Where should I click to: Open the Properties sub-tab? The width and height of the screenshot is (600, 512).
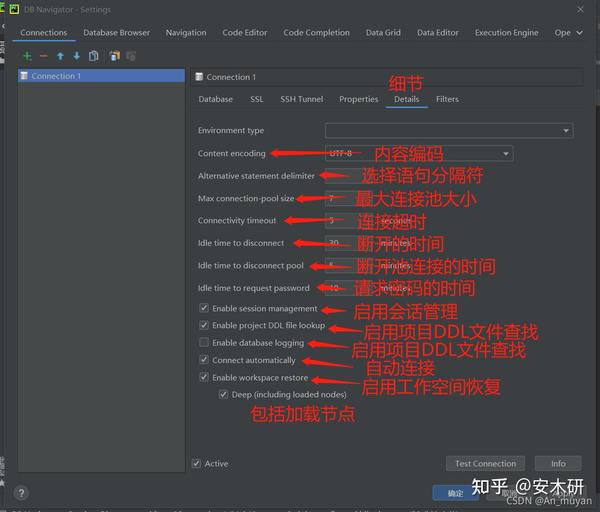click(359, 99)
